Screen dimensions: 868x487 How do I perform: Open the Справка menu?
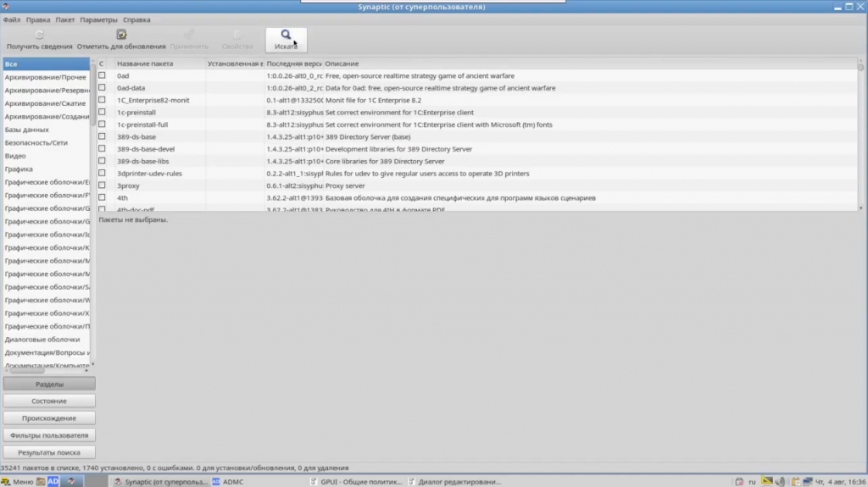(x=136, y=19)
